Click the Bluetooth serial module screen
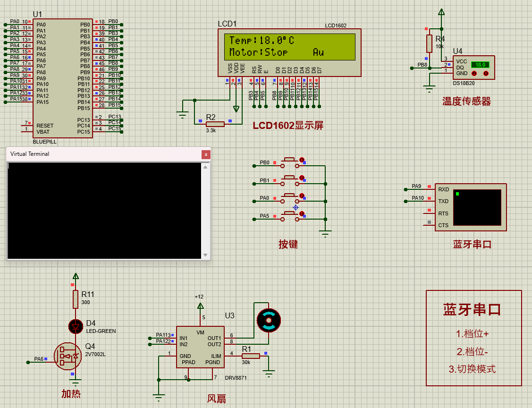This screenshot has height=408, width=532. [x=477, y=207]
